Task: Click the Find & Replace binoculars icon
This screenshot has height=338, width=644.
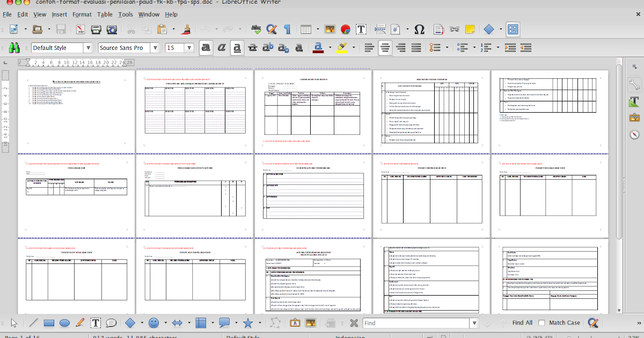Action: tap(14, 48)
